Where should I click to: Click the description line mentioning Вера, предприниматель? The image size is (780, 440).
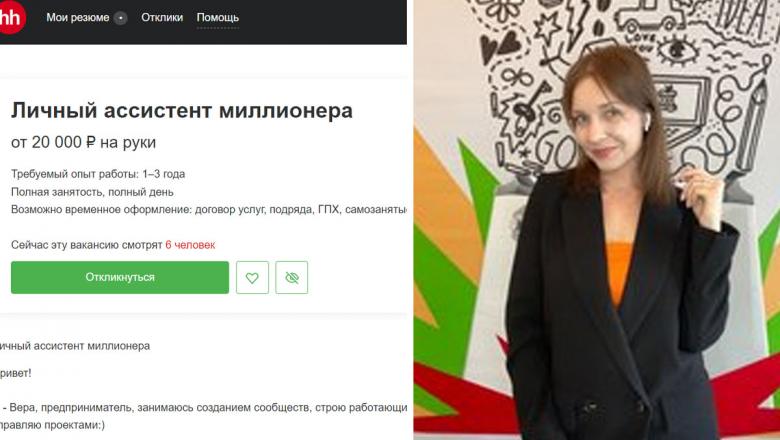(x=203, y=408)
